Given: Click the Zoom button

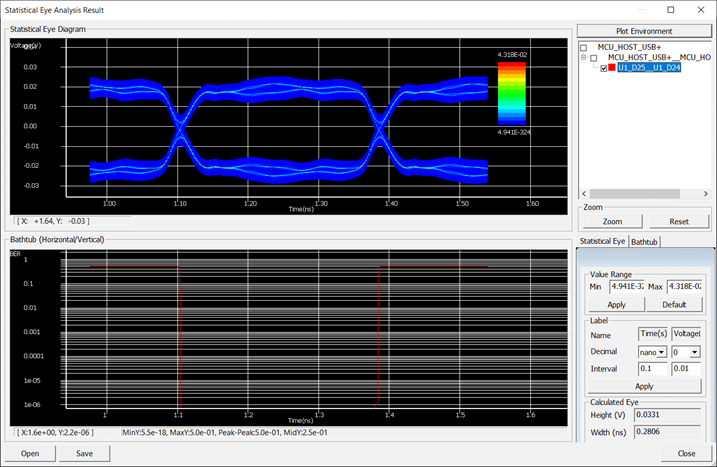Looking at the screenshot, I should [x=612, y=221].
